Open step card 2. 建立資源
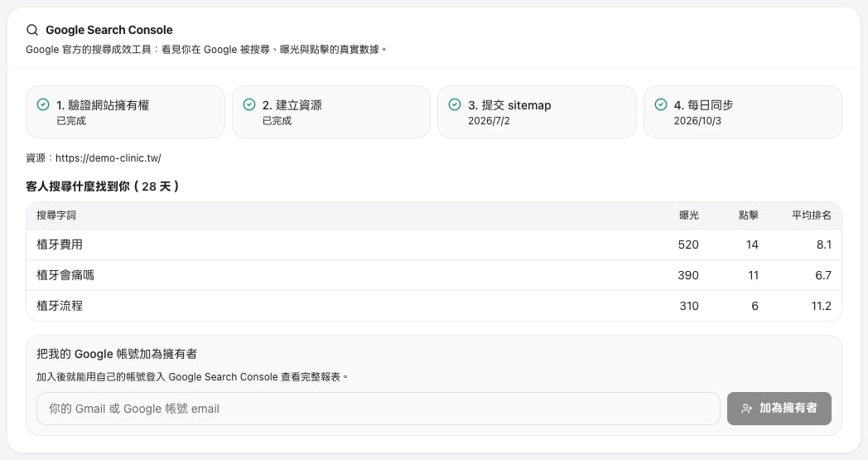Image resolution: width=868 pixels, height=460 pixels. tap(331, 111)
